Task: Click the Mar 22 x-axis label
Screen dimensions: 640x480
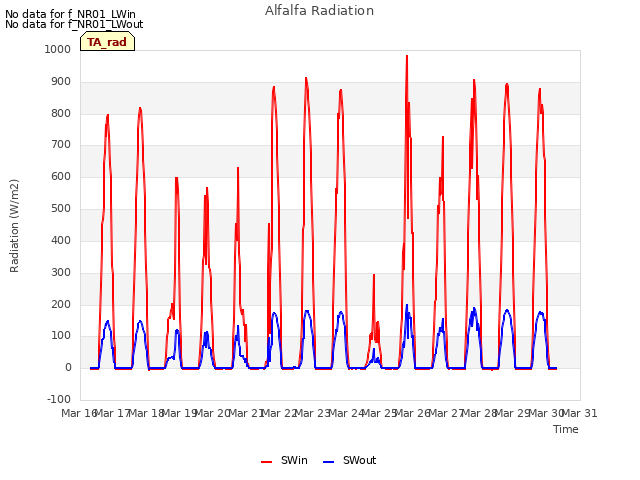Action: (x=279, y=413)
